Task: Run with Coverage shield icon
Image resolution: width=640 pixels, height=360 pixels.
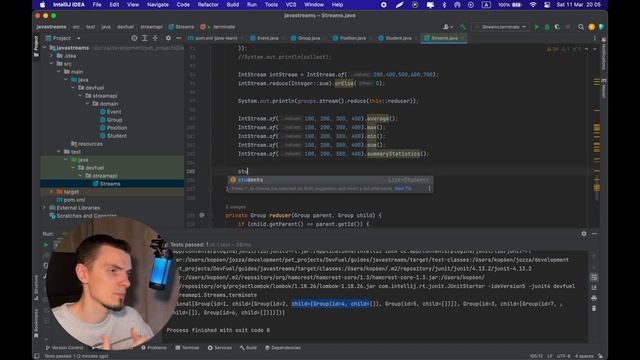Action: [557, 27]
